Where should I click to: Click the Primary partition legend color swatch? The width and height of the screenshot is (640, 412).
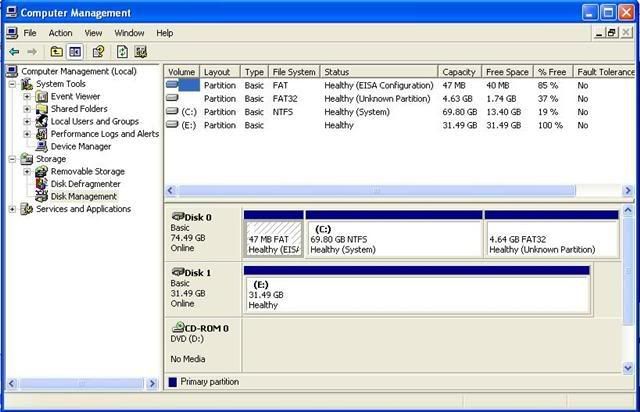173,382
